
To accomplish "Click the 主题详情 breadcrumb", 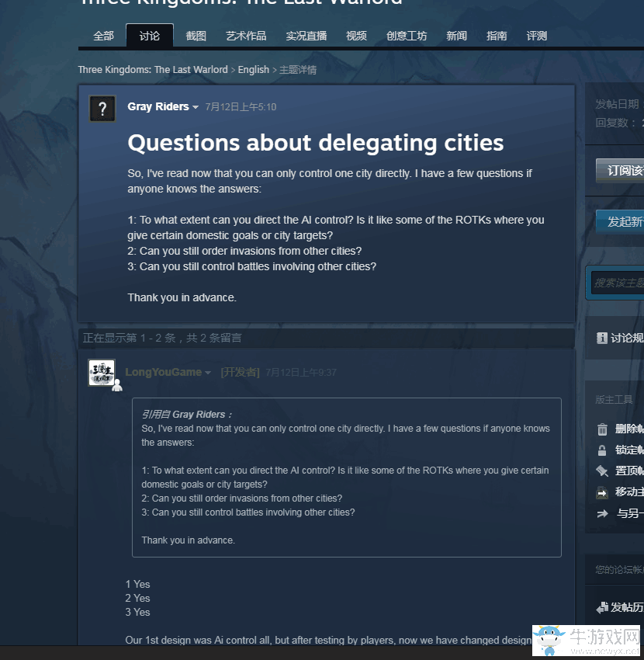I will tap(298, 70).
